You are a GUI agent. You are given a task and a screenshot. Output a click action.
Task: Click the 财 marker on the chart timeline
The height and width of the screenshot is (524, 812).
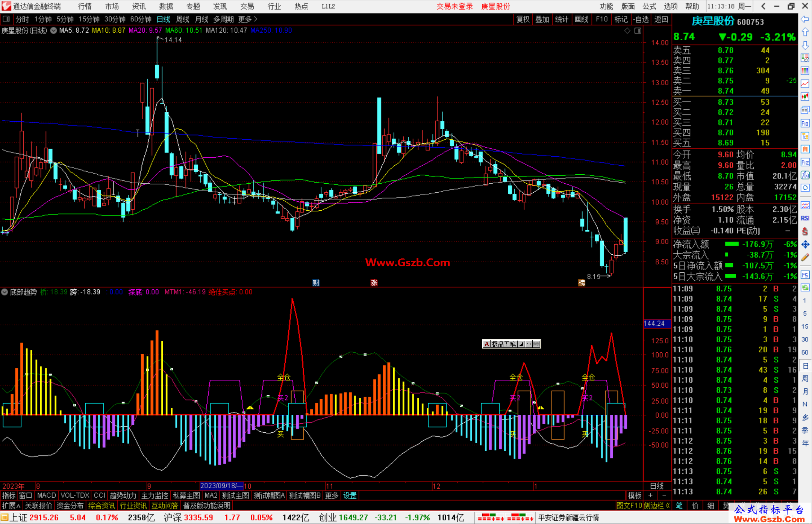point(316,283)
